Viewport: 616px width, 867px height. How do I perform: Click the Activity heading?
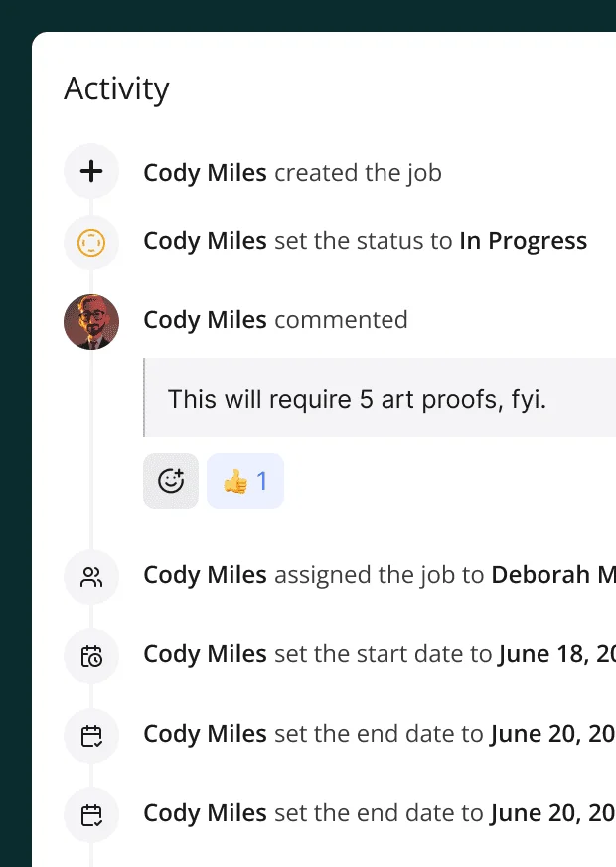116,88
